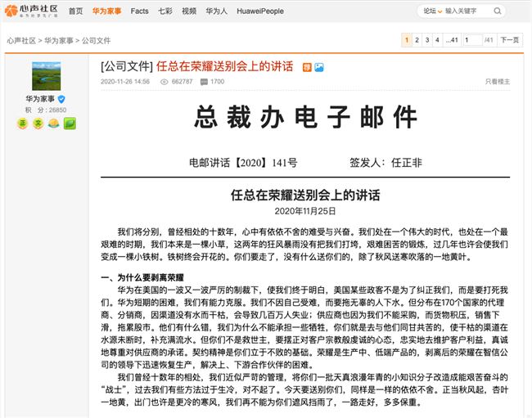
Task: Click the green leaf medal icon
Action: click(70, 124)
